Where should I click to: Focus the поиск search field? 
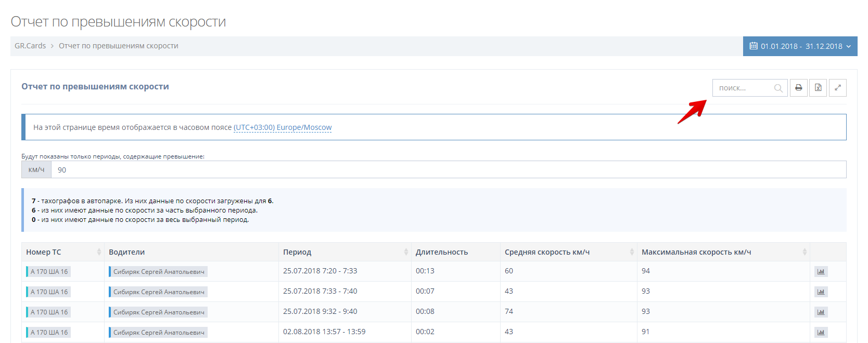click(x=744, y=88)
